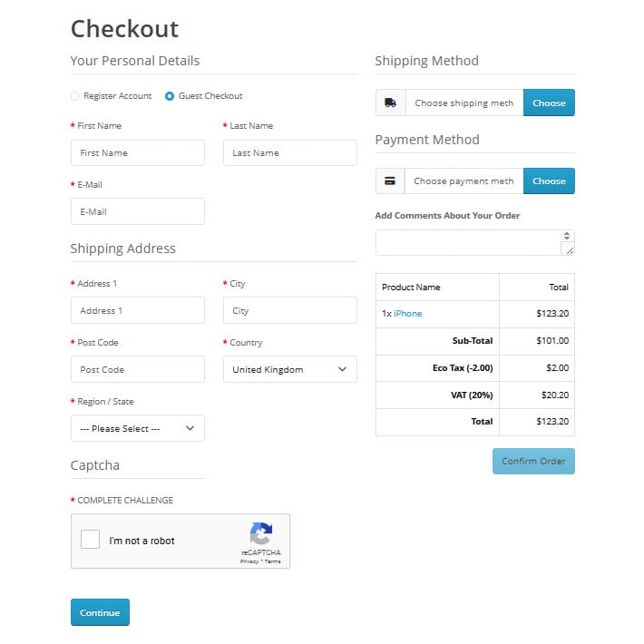Click the shipping truck icon
Image resolution: width=644 pixels, height=644 pixels.
coord(390,102)
